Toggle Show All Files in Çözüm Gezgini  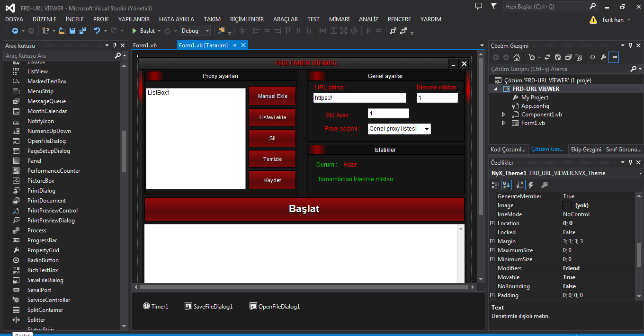578,57
